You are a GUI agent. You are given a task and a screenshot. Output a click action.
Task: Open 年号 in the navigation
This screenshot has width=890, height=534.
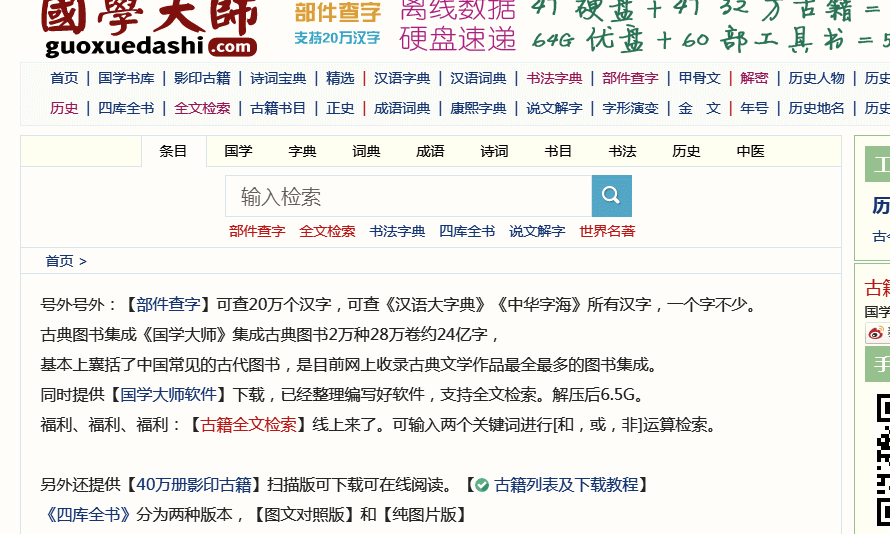(x=754, y=108)
